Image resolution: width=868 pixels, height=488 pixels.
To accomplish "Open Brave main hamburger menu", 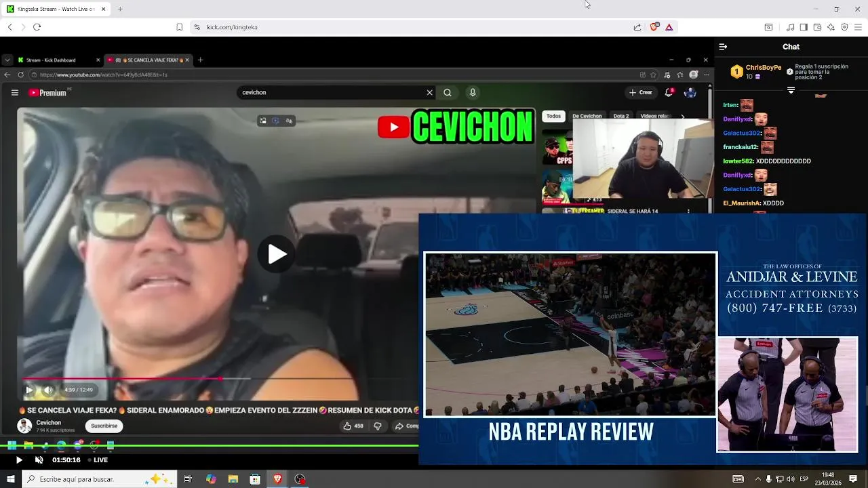I will tap(858, 27).
